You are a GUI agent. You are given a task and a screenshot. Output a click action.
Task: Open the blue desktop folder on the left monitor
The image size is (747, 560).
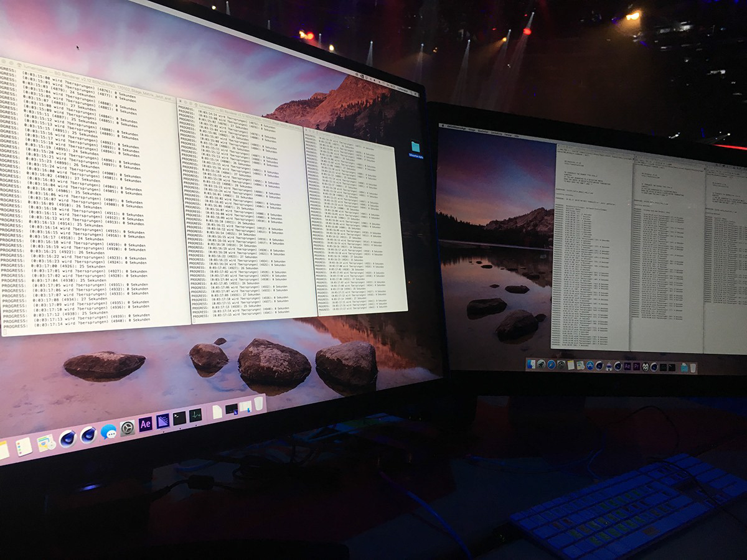pos(416,147)
